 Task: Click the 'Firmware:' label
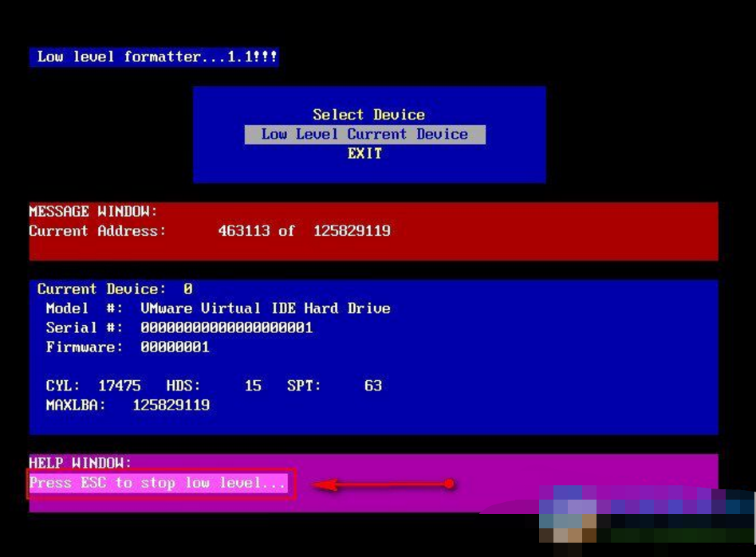(x=84, y=347)
